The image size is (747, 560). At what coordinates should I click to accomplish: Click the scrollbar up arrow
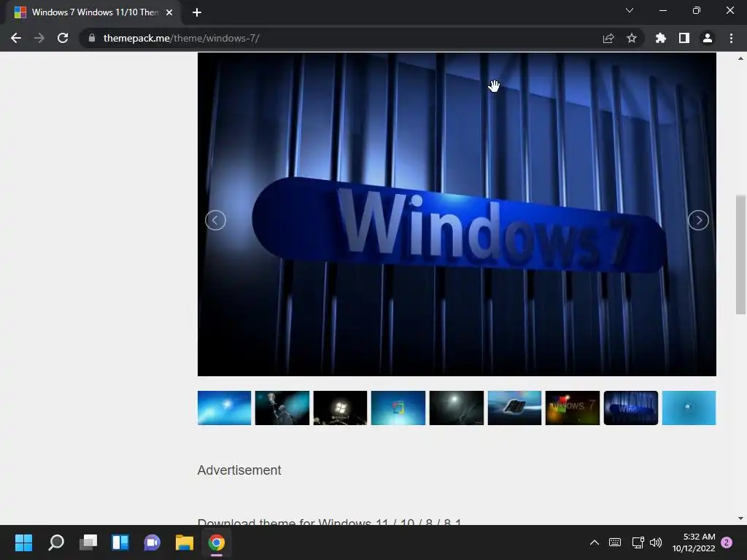[x=740, y=58]
